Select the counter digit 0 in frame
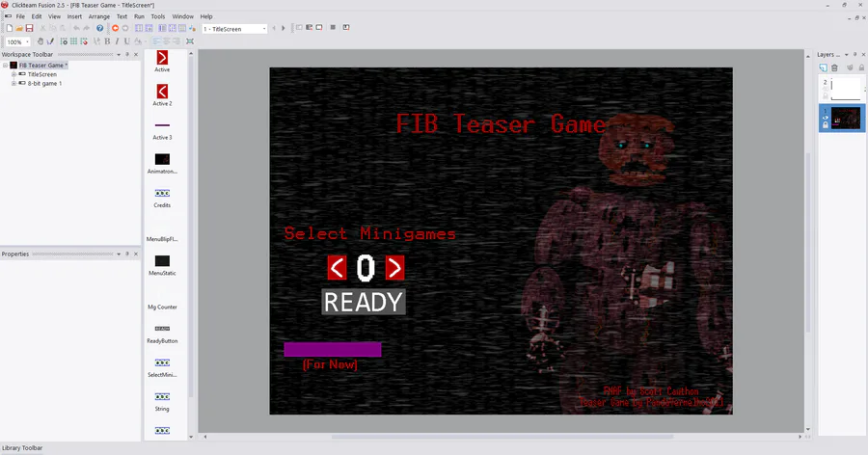868x455 pixels. [x=366, y=268]
